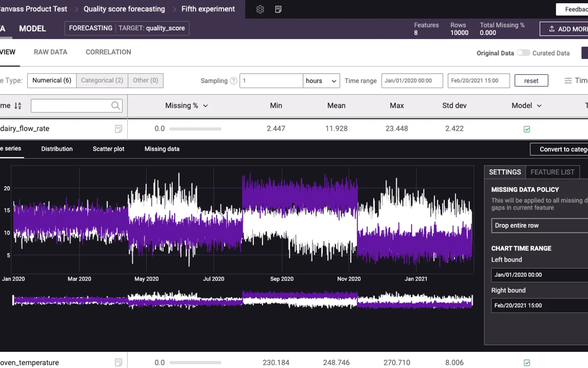Click the FORECASTING label badge
The height and width of the screenshot is (368, 588).
(x=91, y=28)
